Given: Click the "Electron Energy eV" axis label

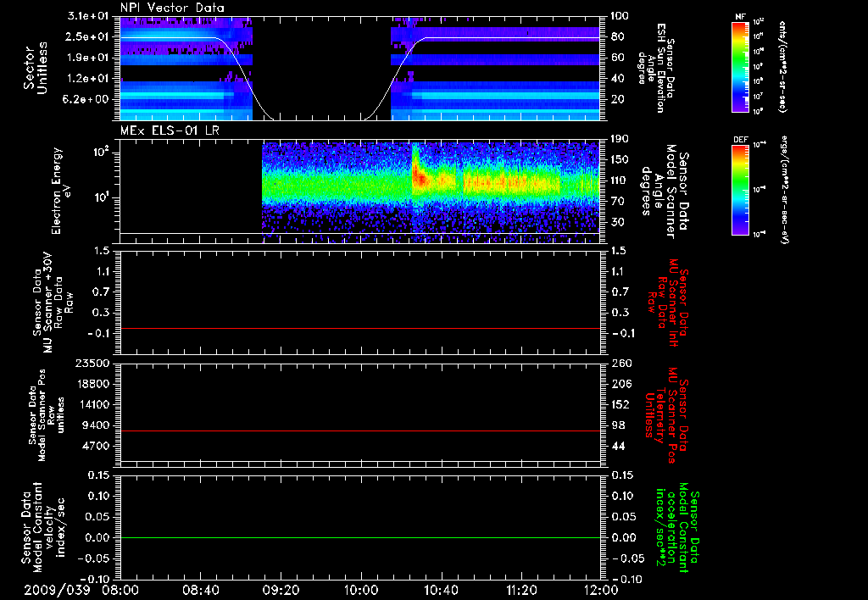Looking at the screenshot, I should (x=62, y=191).
